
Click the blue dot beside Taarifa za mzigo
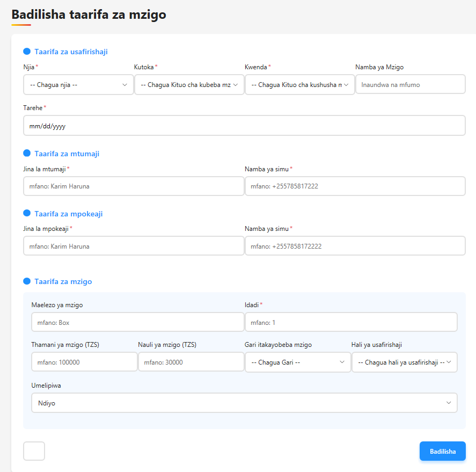pos(27,281)
